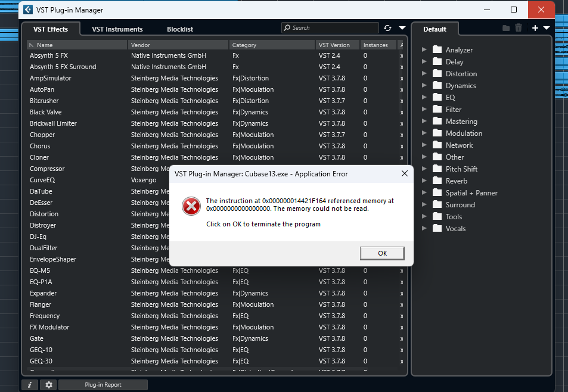Select the GEQ-30 plug-in name
Screen dimensions: 568x392
click(41, 361)
